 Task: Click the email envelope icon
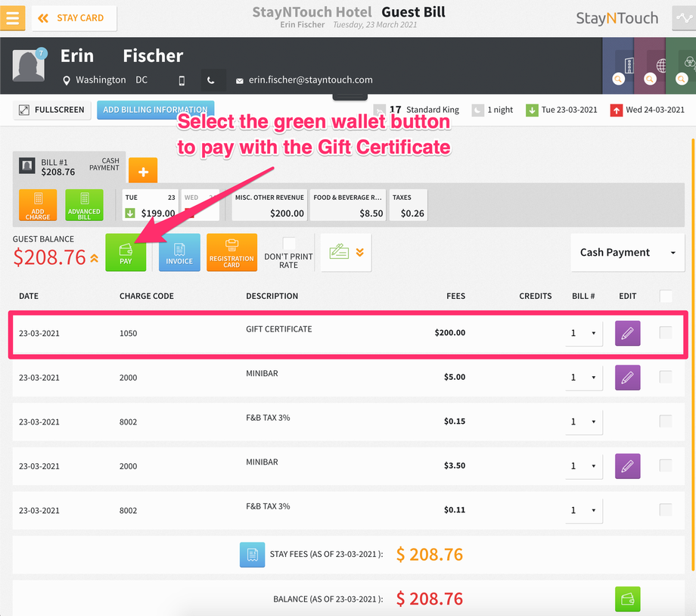point(240,81)
